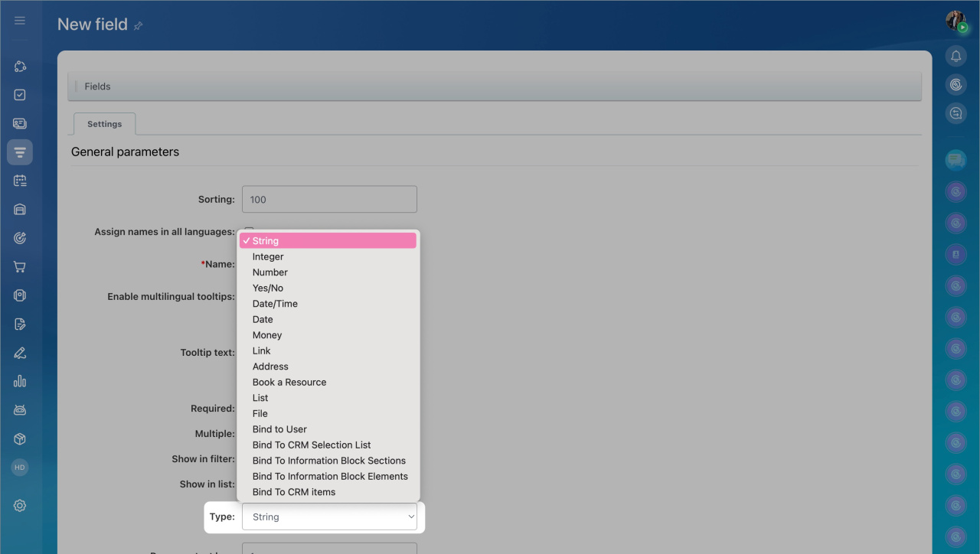Screen dimensions: 980x554
Task: Open the Tasks checkmark icon in sidebar
Action: tap(20, 95)
